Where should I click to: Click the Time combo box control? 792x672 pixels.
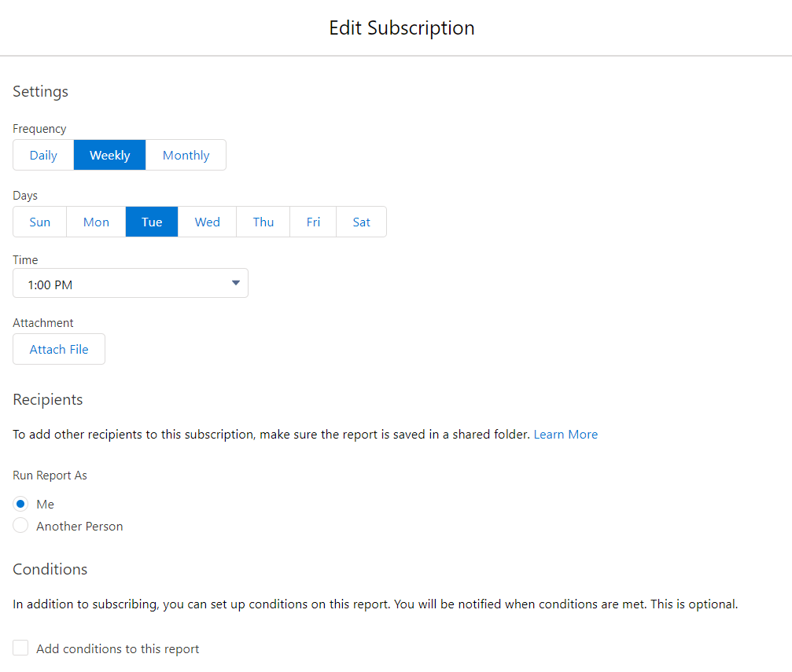coord(130,283)
